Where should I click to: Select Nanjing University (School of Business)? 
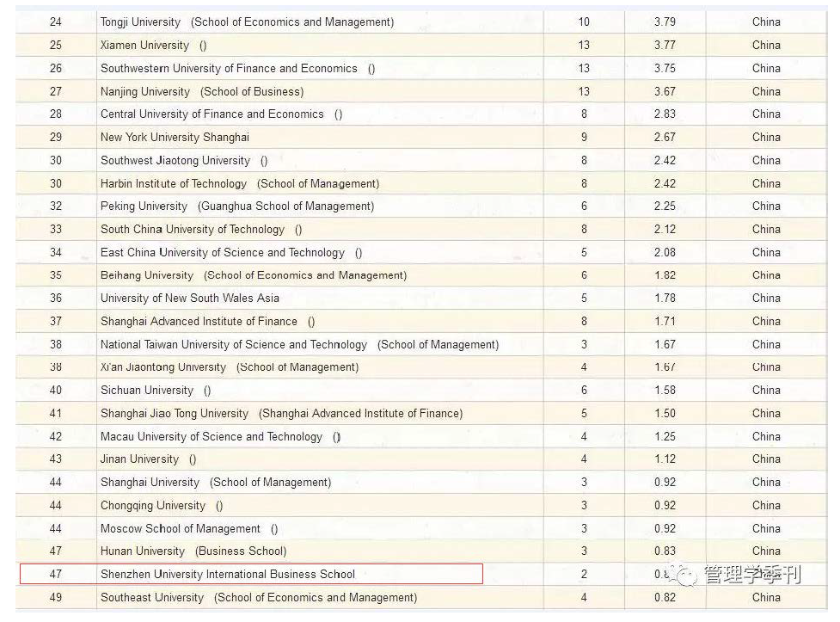click(202, 91)
